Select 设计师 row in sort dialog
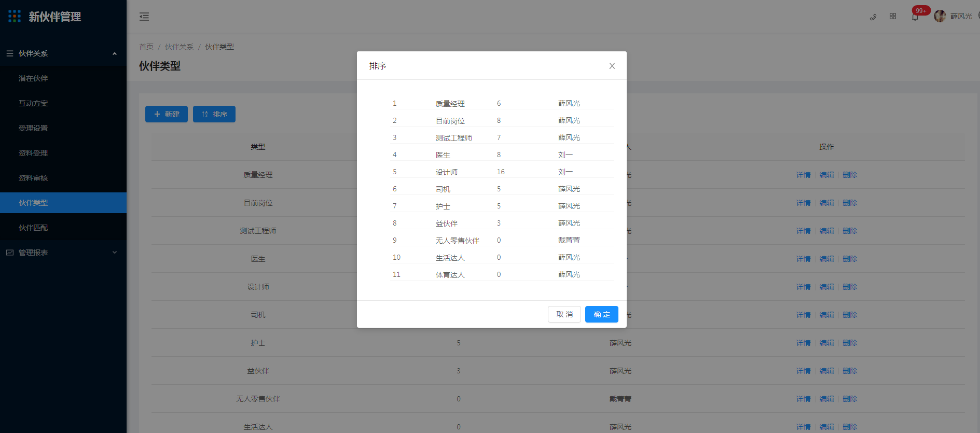 tap(502, 172)
